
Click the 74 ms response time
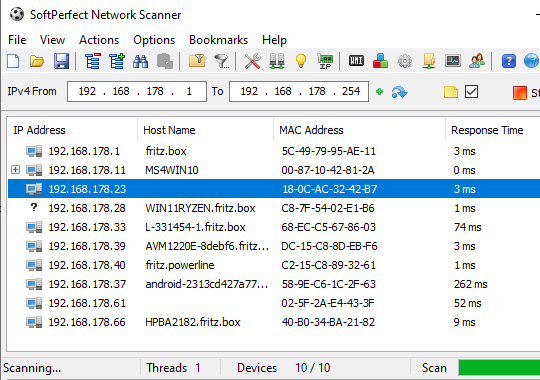click(x=467, y=227)
